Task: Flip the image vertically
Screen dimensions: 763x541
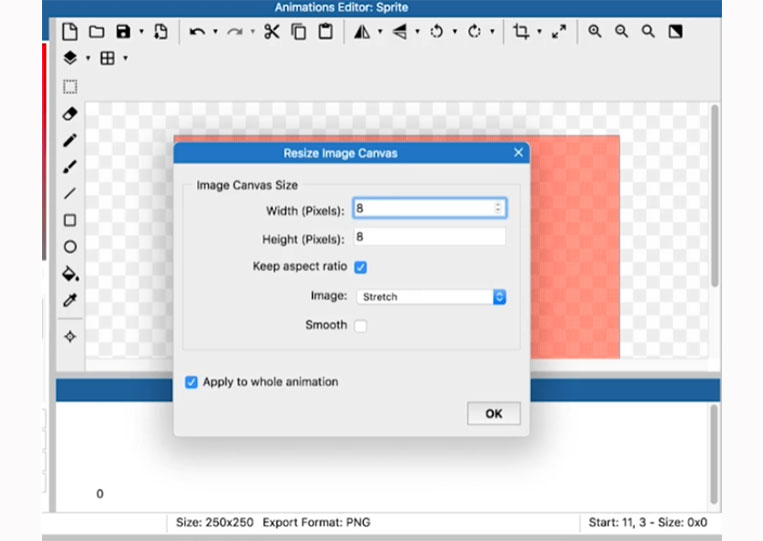Action: 400,32
